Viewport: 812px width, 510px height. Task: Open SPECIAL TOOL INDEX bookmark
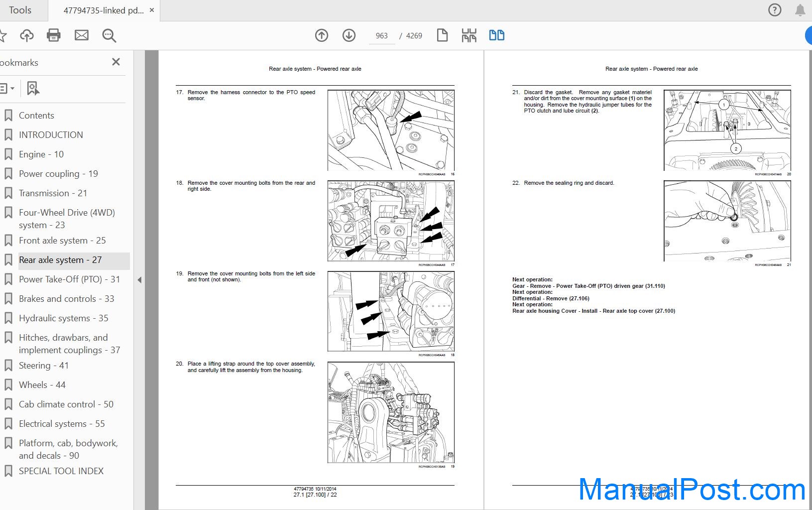coord(61,471)
